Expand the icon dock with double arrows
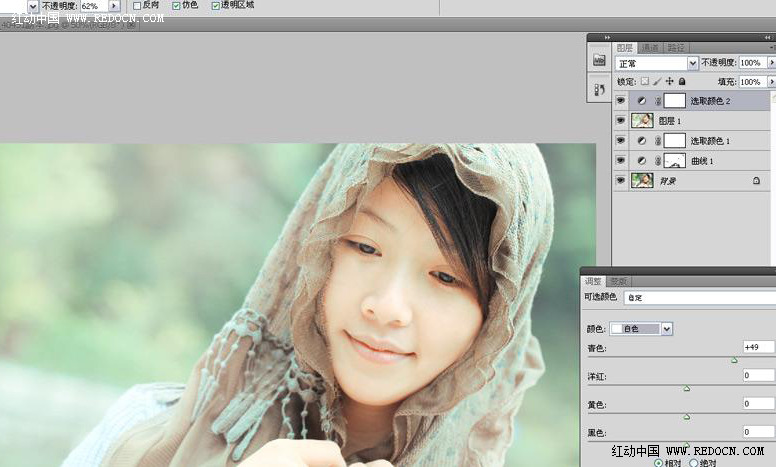This screenshot has width=776, height=467. pos(607,38)
